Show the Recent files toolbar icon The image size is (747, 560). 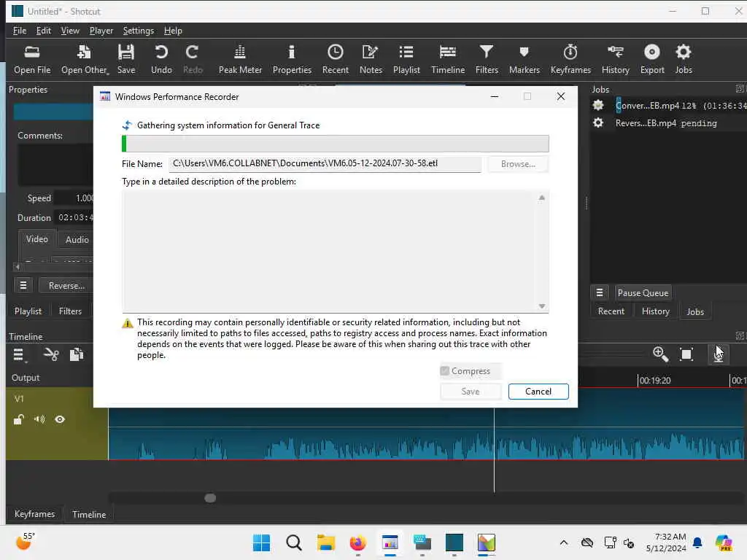336,59
